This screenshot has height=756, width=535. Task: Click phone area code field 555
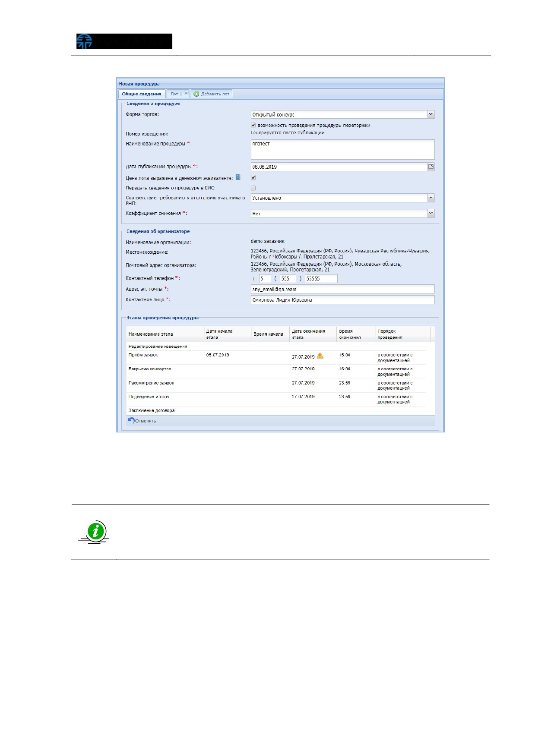tap(288, 279)
